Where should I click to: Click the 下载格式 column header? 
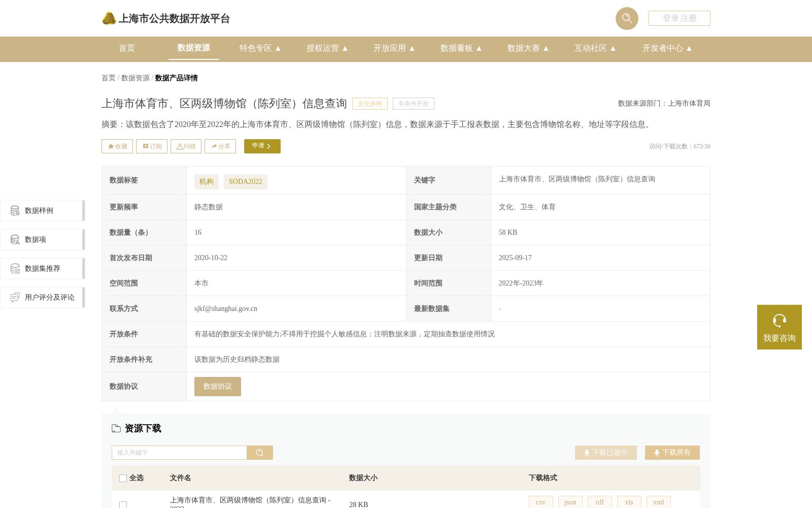point(543,478)
